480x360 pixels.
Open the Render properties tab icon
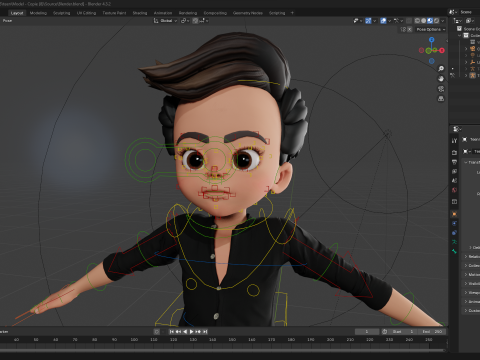(454, 152)
